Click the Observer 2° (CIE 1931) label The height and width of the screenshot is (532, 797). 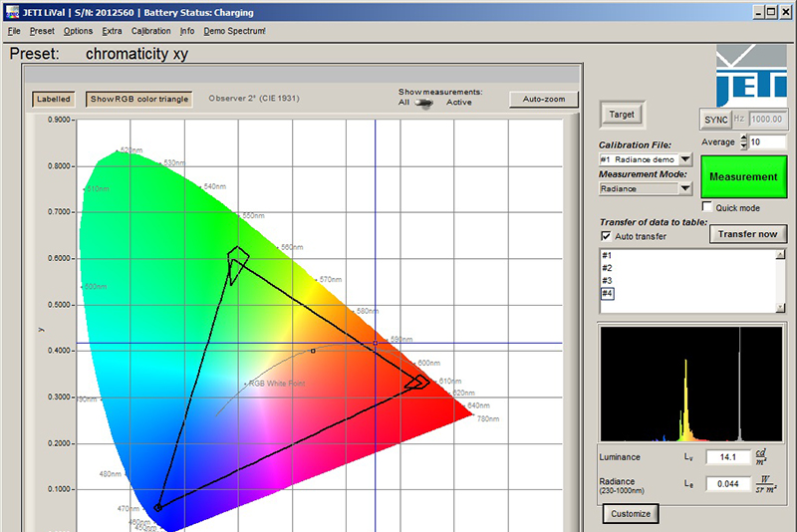(254, 99)
